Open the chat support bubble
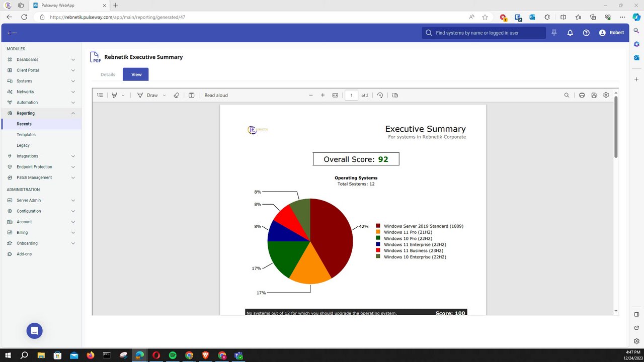 35,331
